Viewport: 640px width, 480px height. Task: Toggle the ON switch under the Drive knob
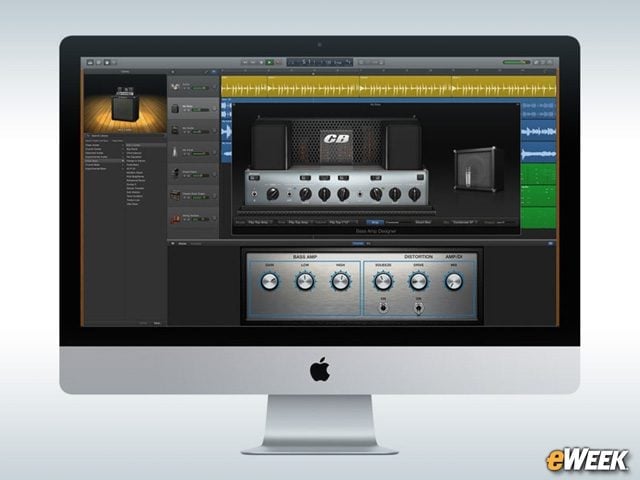coord(418,307)
